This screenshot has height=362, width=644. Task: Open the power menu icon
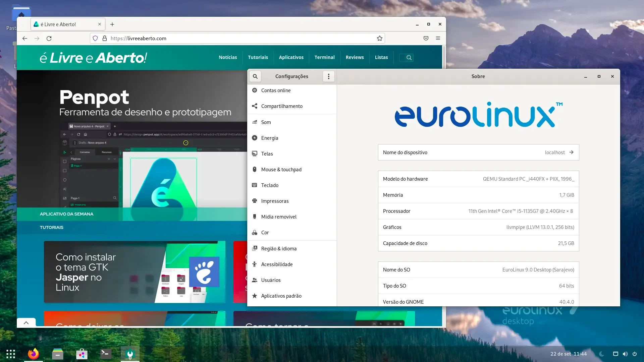click(x=635, y=354)
